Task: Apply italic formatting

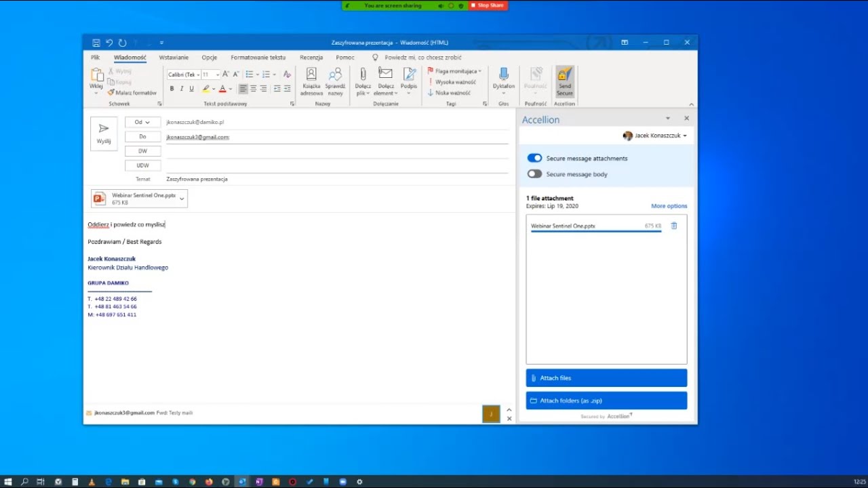Action: [182, 89]
